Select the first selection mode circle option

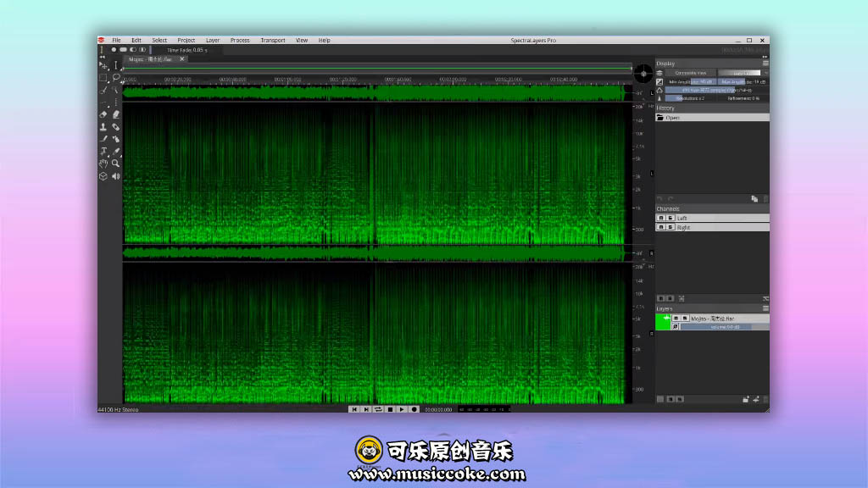(x=114, y=50)
